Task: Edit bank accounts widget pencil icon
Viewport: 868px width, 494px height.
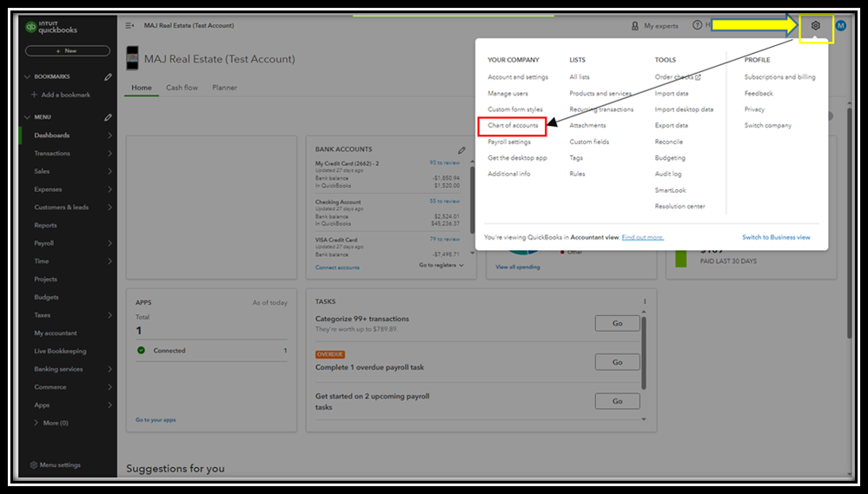Action: point(461,150)
